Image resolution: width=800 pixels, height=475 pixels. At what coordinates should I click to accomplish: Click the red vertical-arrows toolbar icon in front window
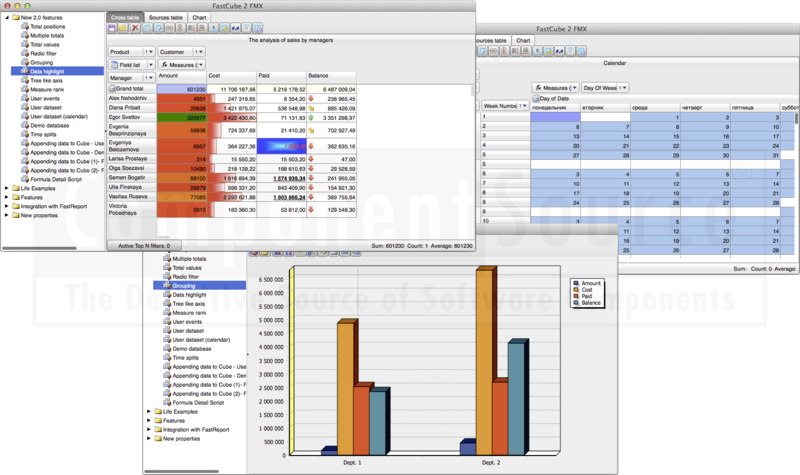coord(180,28)
